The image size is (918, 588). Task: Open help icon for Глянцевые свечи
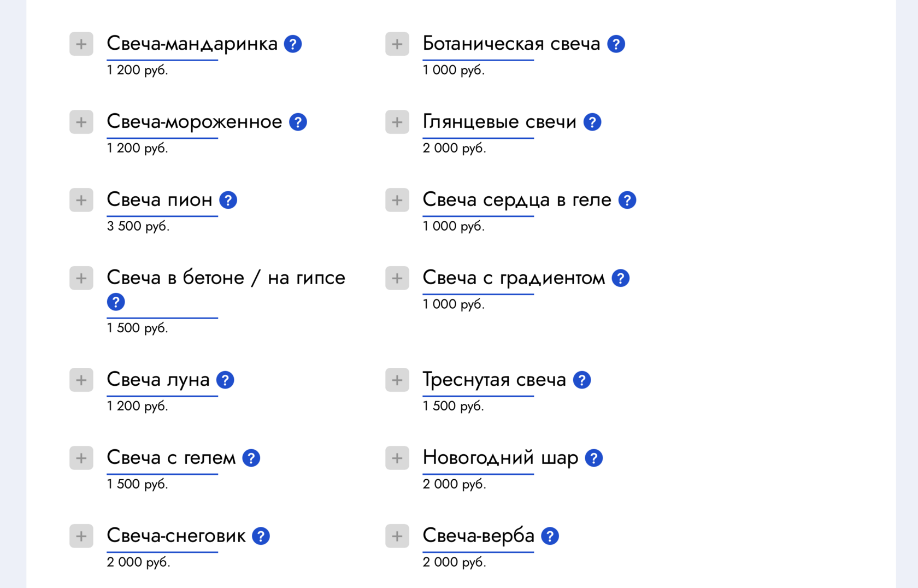(592, 122)
